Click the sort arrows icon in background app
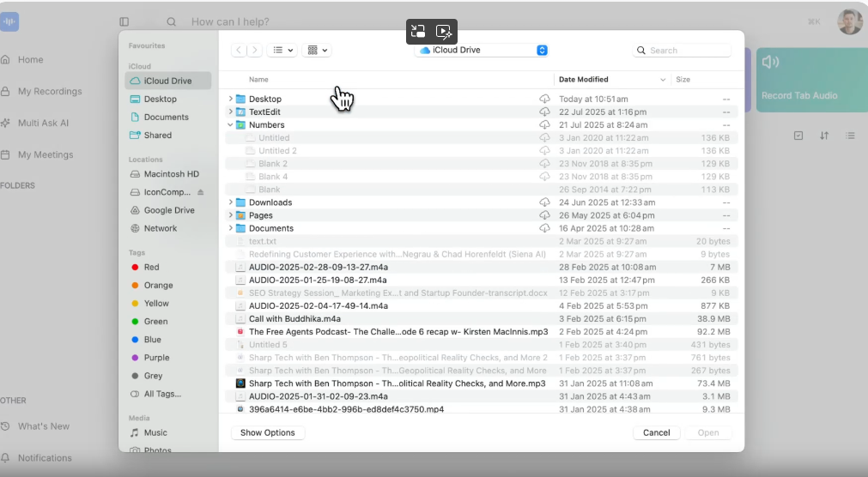This screenshot has width=868, height=477. point(824,136)
